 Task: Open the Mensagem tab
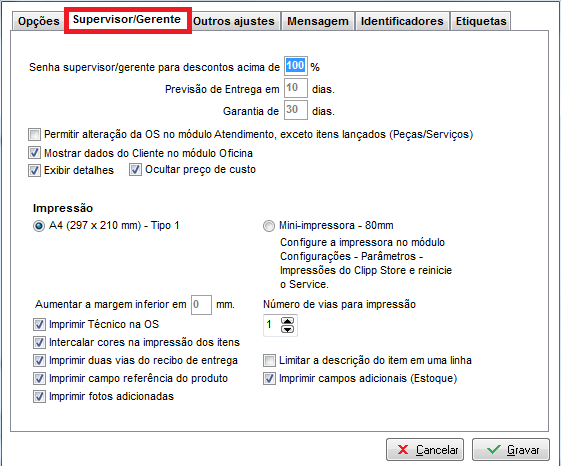pos(318,21)
